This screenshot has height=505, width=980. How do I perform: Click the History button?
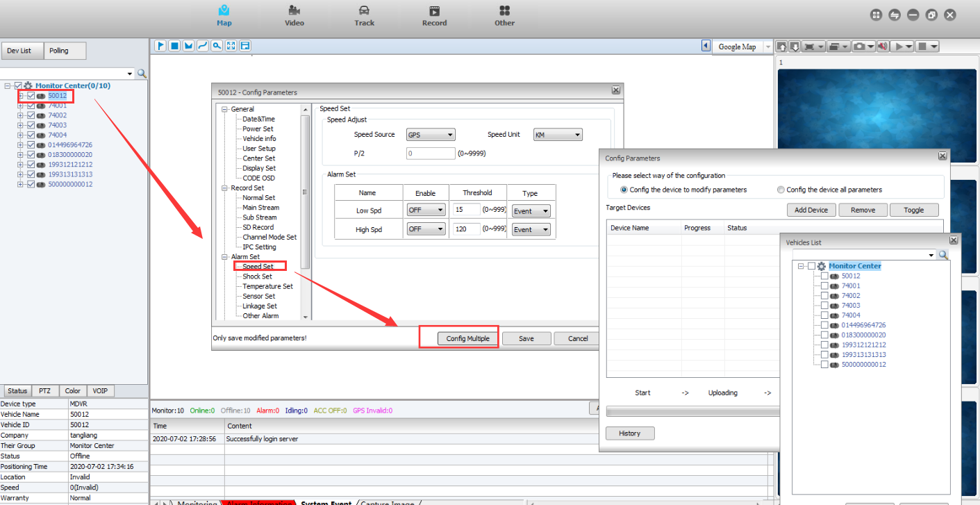pos(630,433)
